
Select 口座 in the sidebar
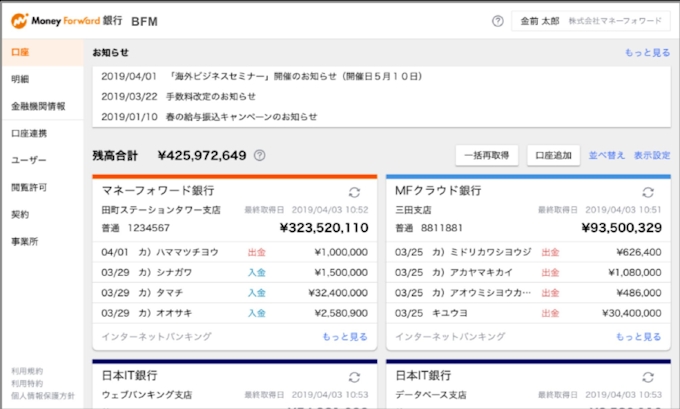(x=22, y=51)
